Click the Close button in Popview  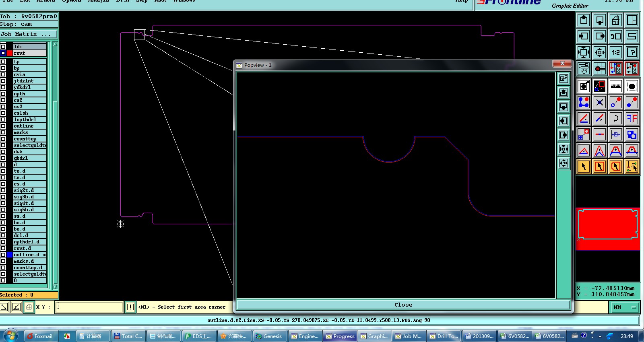(403, 305)
